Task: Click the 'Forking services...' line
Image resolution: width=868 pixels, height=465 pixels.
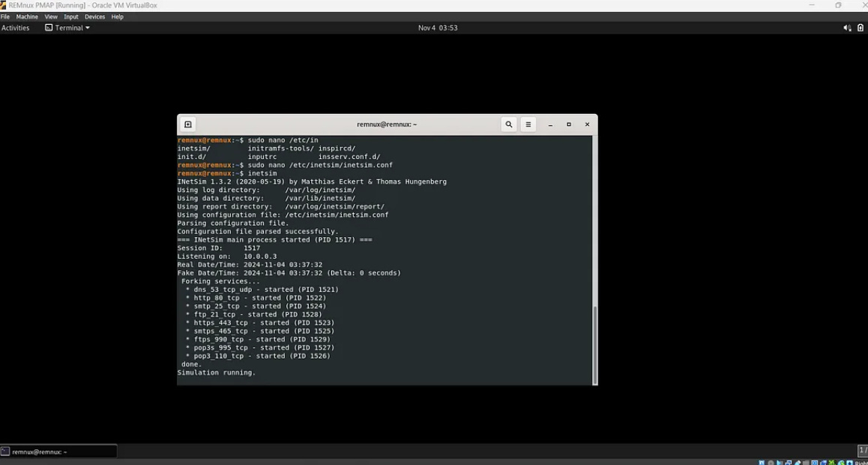Action: coord(220,281)
